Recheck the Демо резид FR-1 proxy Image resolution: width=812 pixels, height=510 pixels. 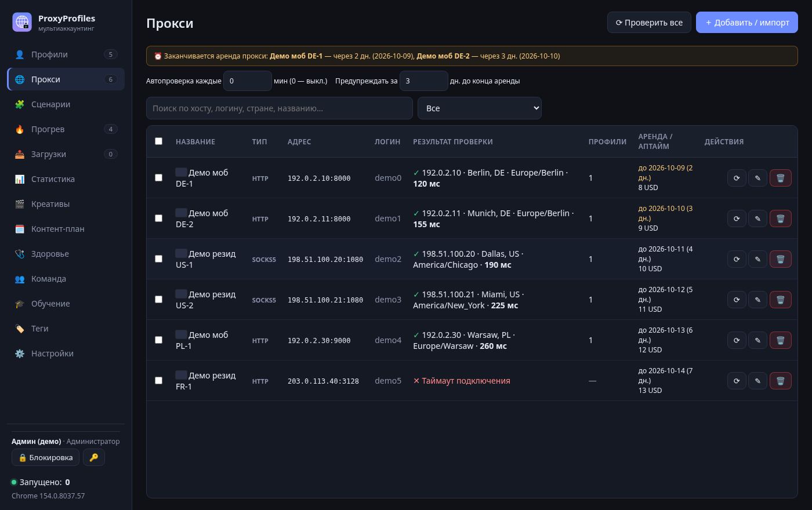[737, 381]
